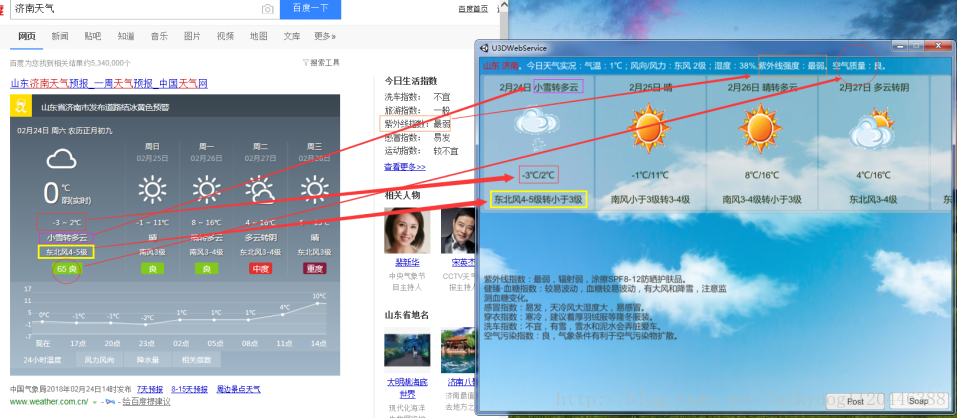This screenshot has width=957, height=419.
Task: Open the 8-15天预报 link
Action: 189,389
